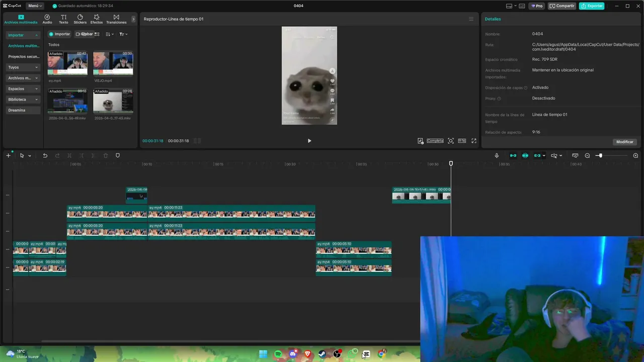
Task: Expand the Espacios sidebar section
Action: click(23, 88)
